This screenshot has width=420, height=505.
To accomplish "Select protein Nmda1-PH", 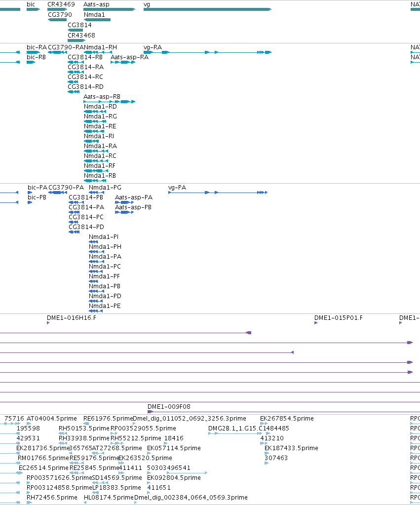I will [105, 247].
